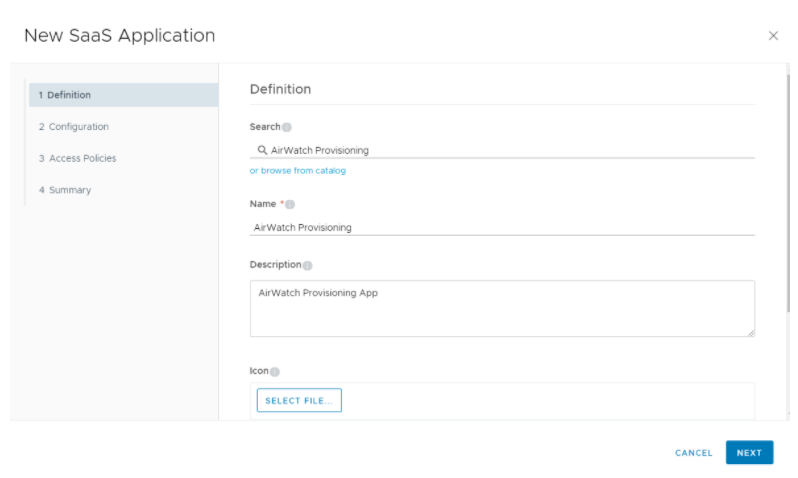Screen dimensions: 798x478
Task: Click the Description box resize handle
Action: [x=750, y=332]
